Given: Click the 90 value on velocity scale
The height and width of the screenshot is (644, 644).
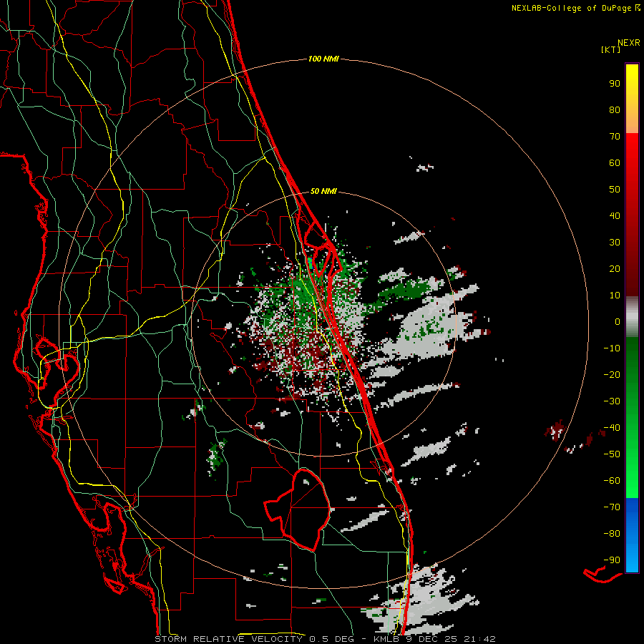Looking at the screenshot, I should click(615, 83).
